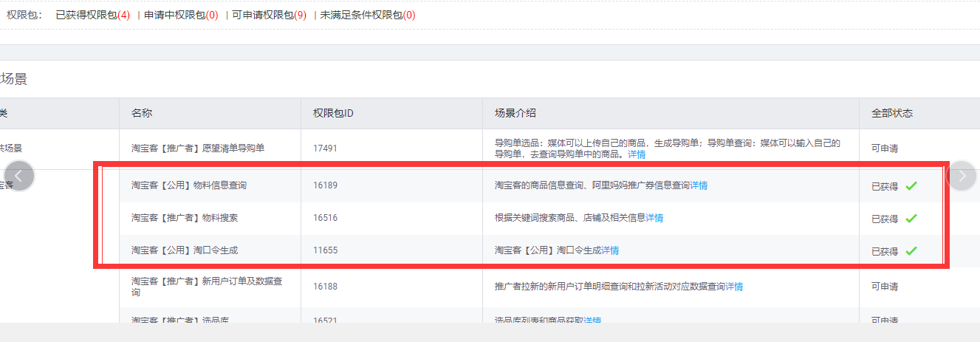980x342 pixels.
Task: Open 详情 link for 物料搜索 row
Action: coord(654,218)
